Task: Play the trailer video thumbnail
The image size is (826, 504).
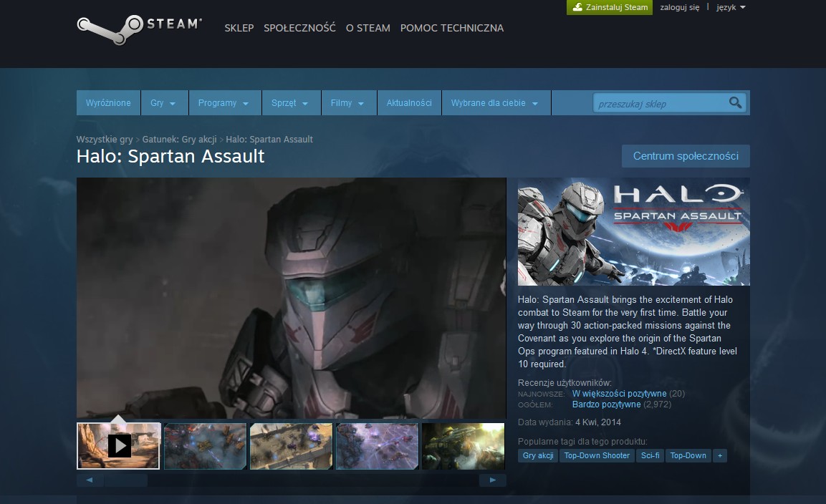Action: tap(118, 445)
